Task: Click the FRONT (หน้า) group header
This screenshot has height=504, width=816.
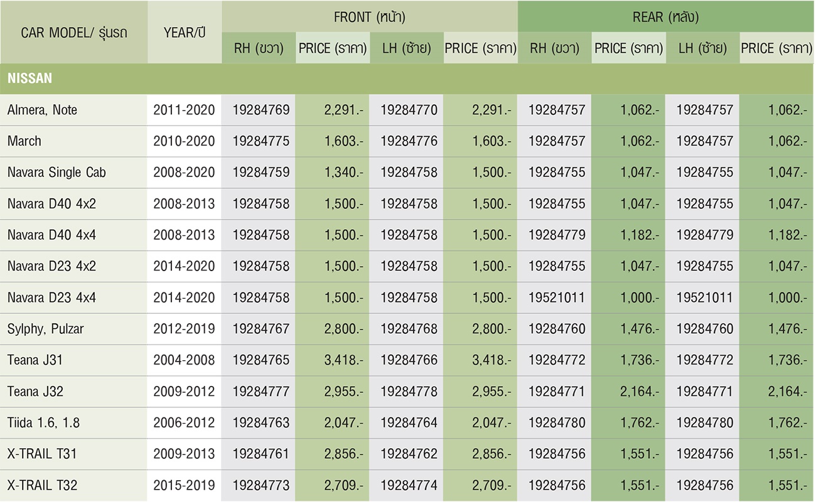Action: point(369,17)
